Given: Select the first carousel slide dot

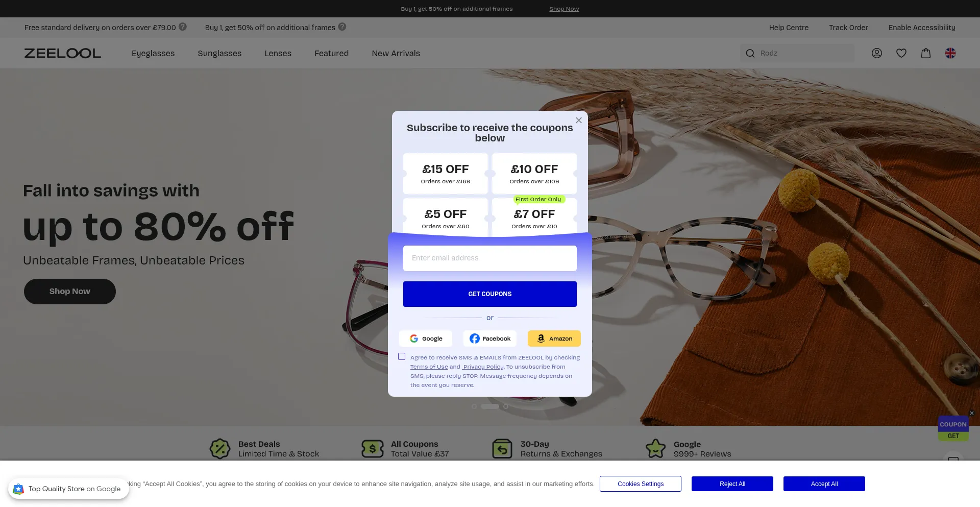Looking at the screenshot, I should pyautogui.click(x=474, y=407).
